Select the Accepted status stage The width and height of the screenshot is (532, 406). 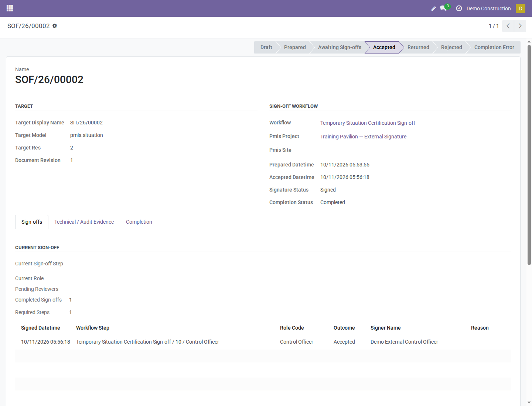pyautogui.click(x=384, y=47)
